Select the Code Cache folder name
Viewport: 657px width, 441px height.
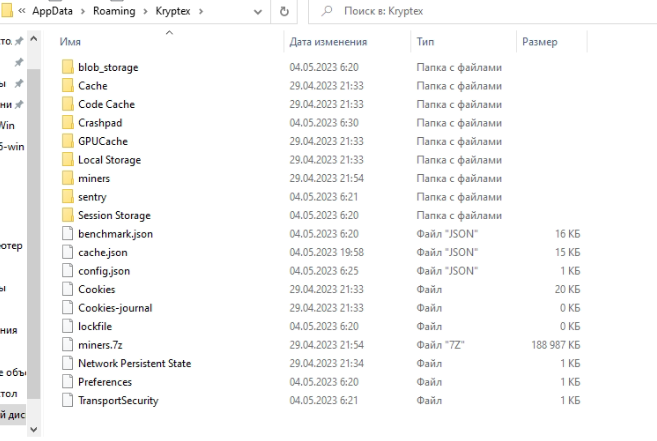click(106, 104)
